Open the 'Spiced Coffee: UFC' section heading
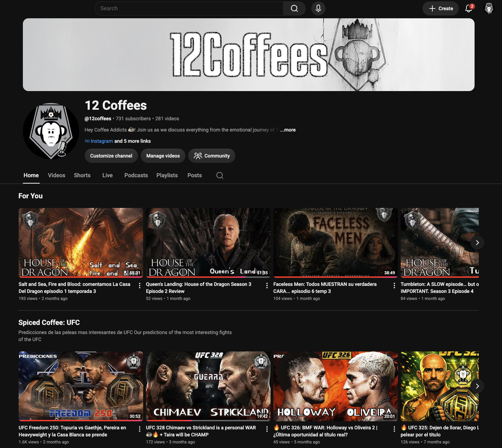The image size is (502, 448). click(49, 322)
